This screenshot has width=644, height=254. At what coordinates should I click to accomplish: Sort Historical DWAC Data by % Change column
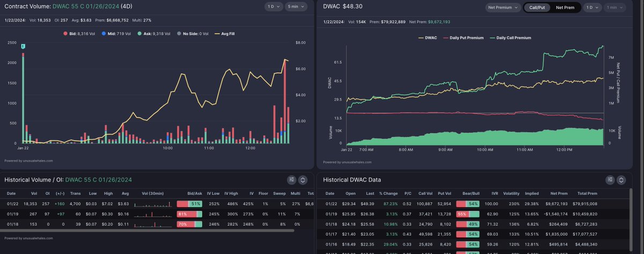[x=387, y=193]
